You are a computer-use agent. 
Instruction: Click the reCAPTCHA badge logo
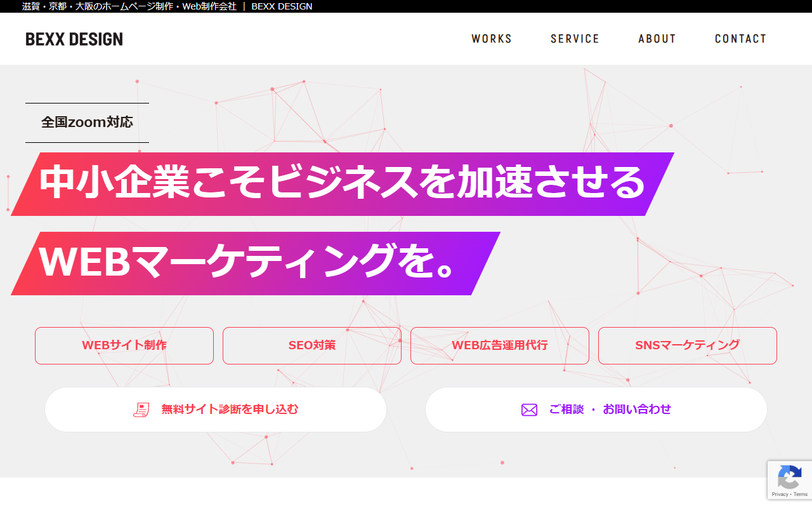pos(790,476)
